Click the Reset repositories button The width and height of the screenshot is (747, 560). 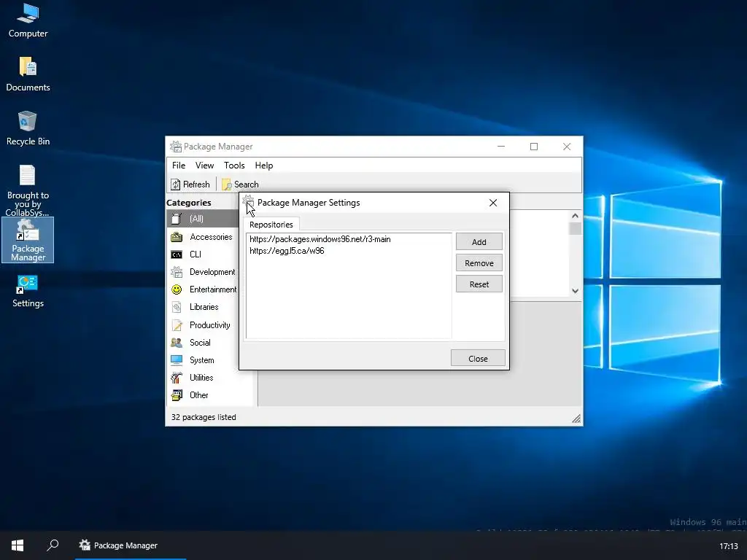pos(479,284)
